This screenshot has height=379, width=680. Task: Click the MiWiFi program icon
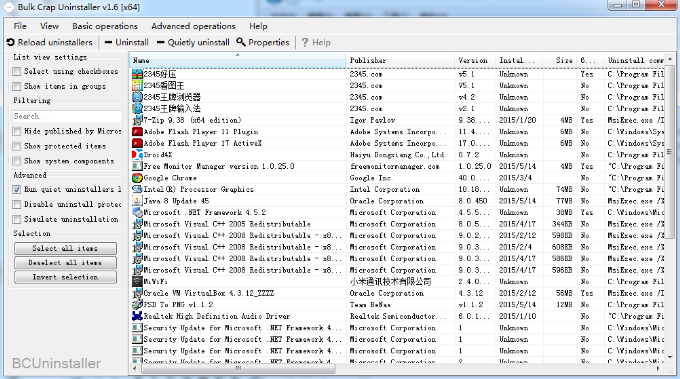pos(137,281)
